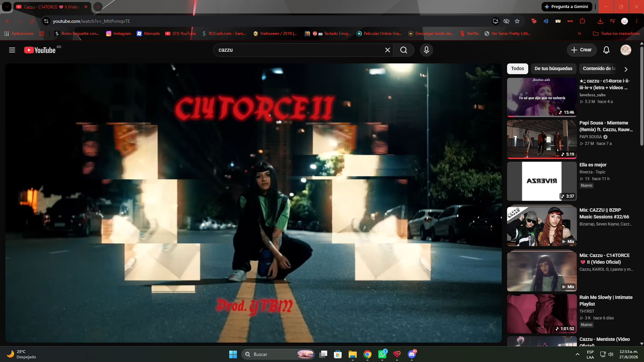Open the Todos los marcadores folder
Viewport: 644px width, 362px height.
click(616, 34)
